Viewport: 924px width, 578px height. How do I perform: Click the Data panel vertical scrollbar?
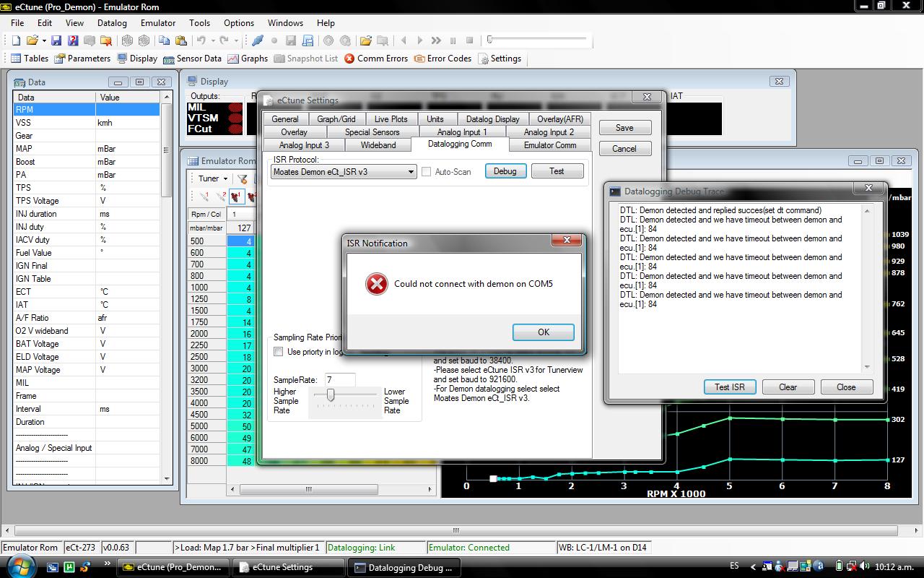tap(167, 288)
